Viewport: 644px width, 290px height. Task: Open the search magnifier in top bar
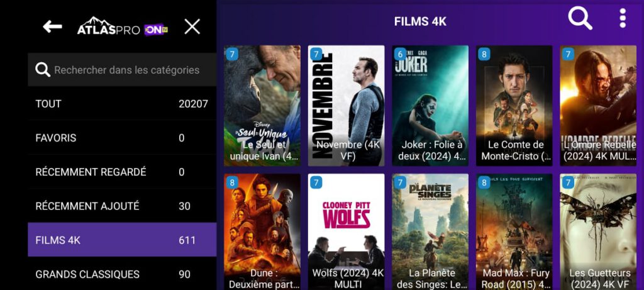580,18
